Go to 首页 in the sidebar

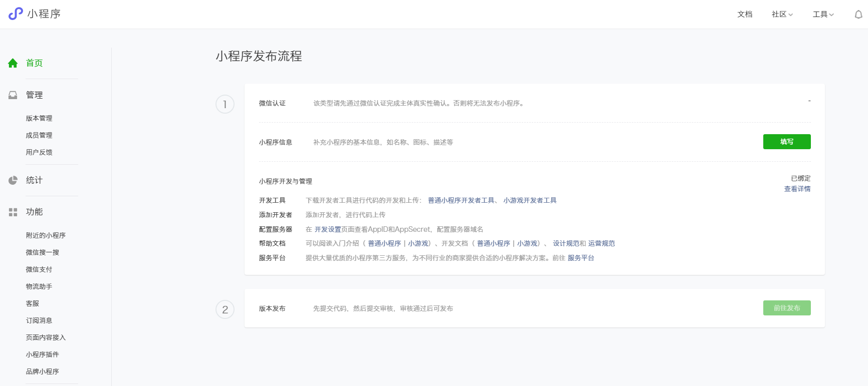(x=34, y=63)
